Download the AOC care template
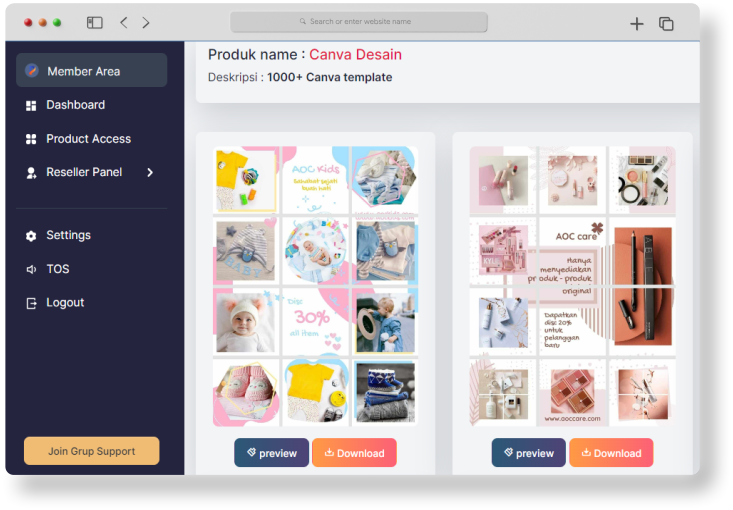 coord(610,453)
